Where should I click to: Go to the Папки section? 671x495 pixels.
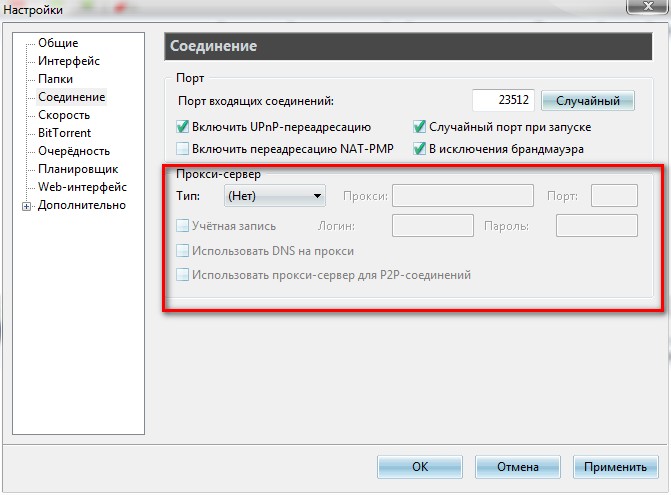pos(55,79)
